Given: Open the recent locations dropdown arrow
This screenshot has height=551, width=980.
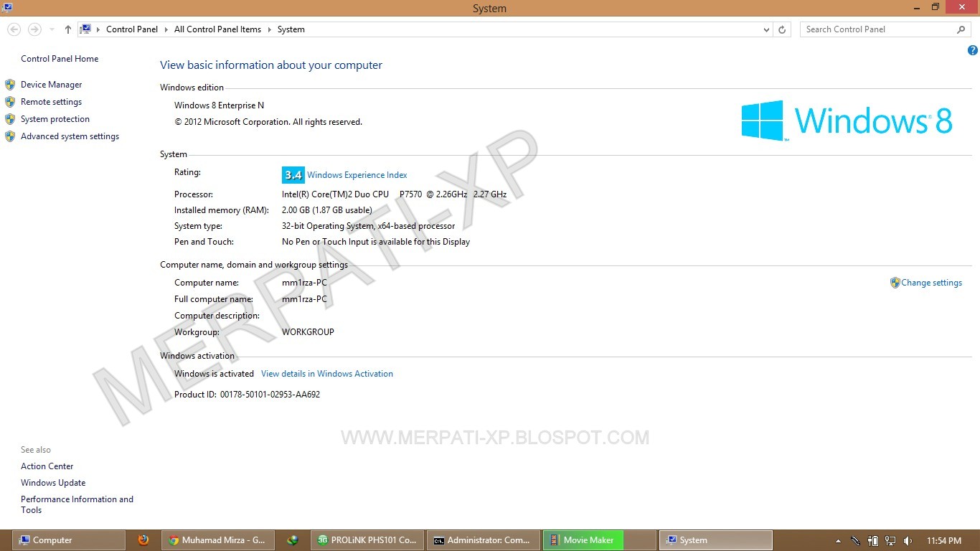Looking at the screenshot, I should point(52,30).
